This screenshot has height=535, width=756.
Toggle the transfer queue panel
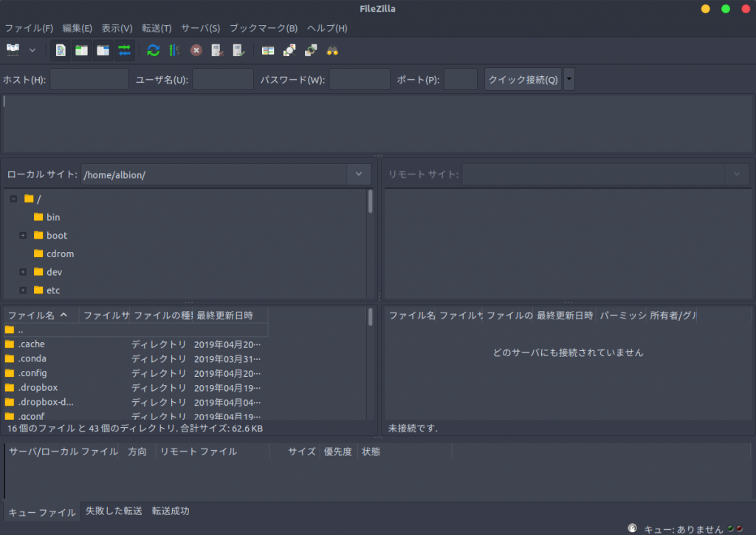click(x=124, y=50)
